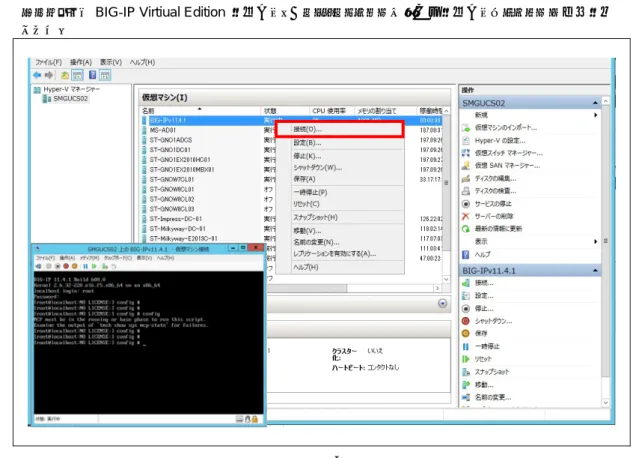Image resolution: width=633 pixels, height=458 pixels.
Task: Open 仮想 SAN マネージャー in Actions pane
Action: (x=507, y=165)
